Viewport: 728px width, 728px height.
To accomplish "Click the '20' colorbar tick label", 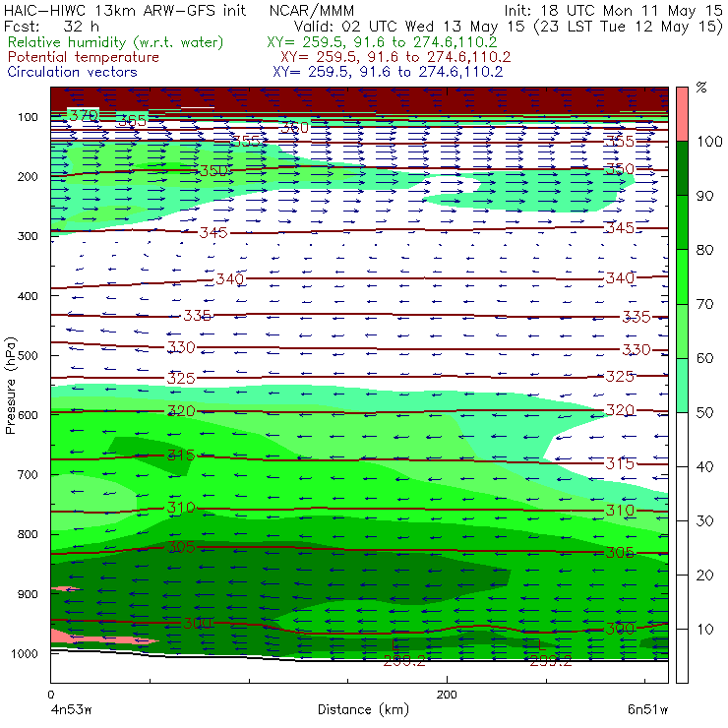I will point(705,576).
